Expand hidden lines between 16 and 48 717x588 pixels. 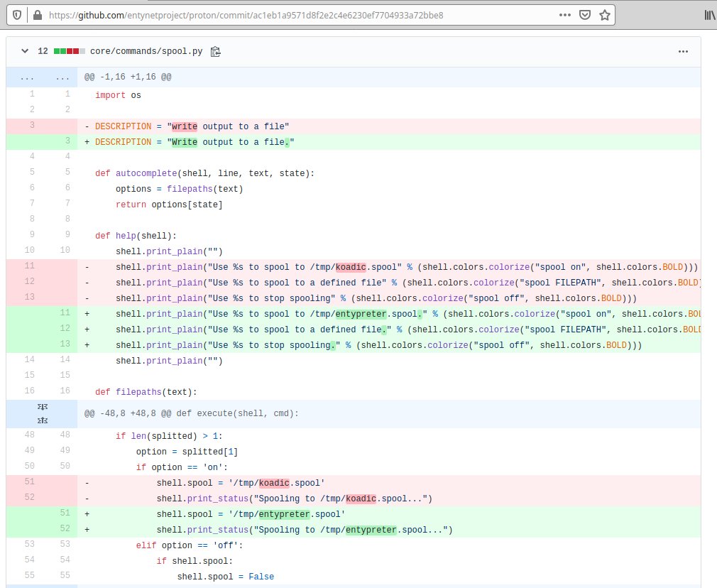point(42,413)
